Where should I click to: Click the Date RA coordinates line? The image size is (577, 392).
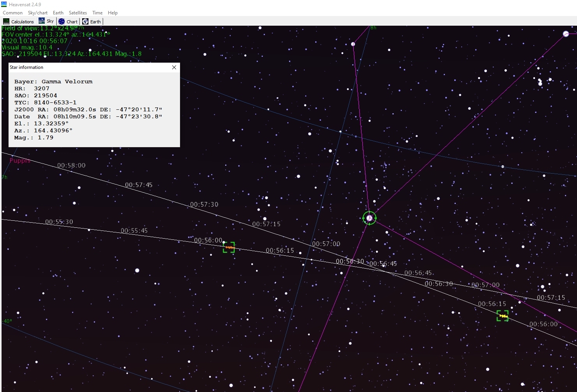(88, 117)
